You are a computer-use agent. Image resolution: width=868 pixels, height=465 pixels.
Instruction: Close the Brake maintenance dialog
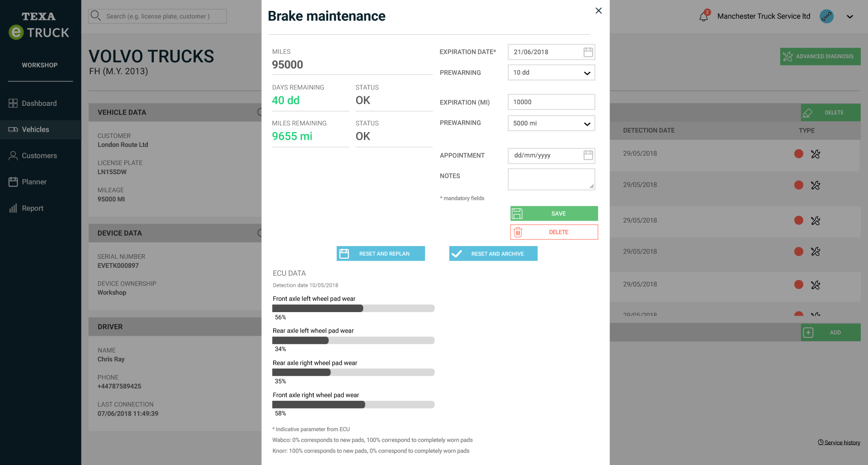pyautogui.click(x=599, y=10)
